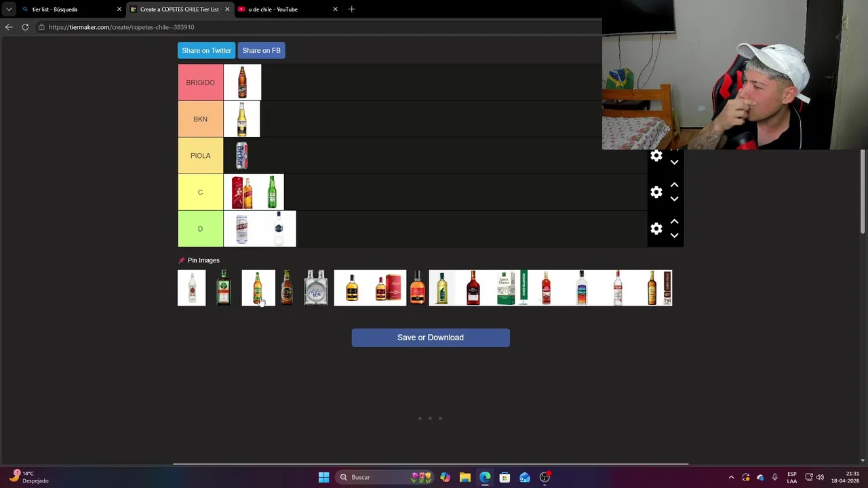Select the Corona bottle in BKN tier
This screenshot has height=488, width=868.
[241, 119]
